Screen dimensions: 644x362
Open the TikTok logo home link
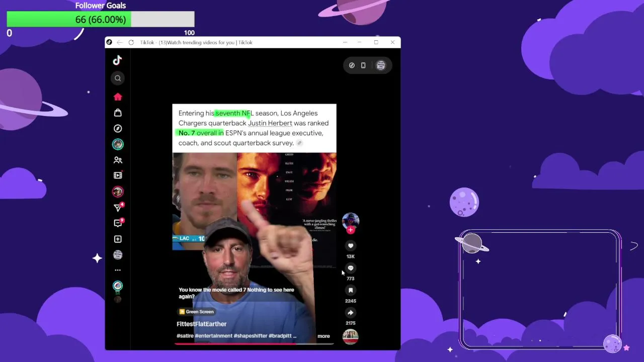pos(117,60)
